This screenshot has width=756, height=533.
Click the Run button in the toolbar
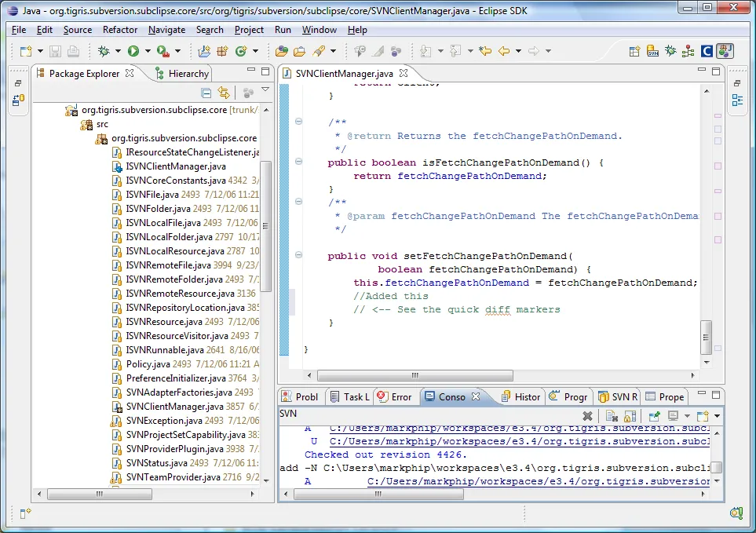pos(133,51)
